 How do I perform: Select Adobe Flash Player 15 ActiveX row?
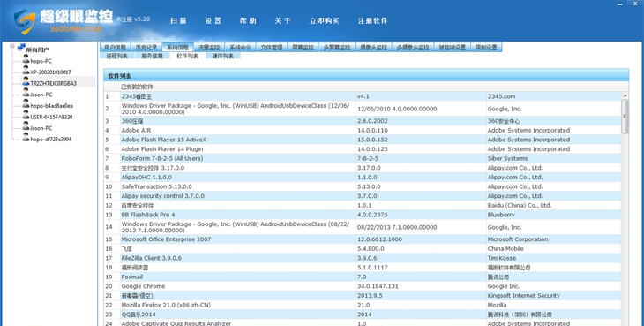click(363, 140)
